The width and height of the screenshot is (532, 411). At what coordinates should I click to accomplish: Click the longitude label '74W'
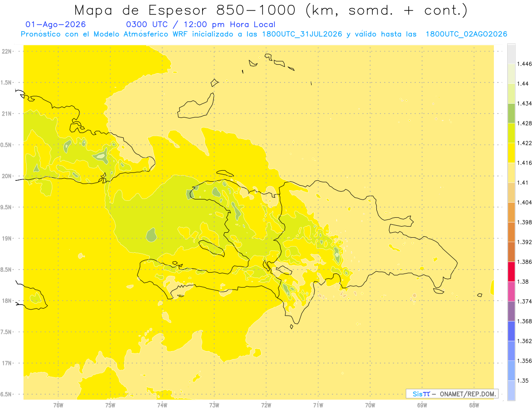162,405
